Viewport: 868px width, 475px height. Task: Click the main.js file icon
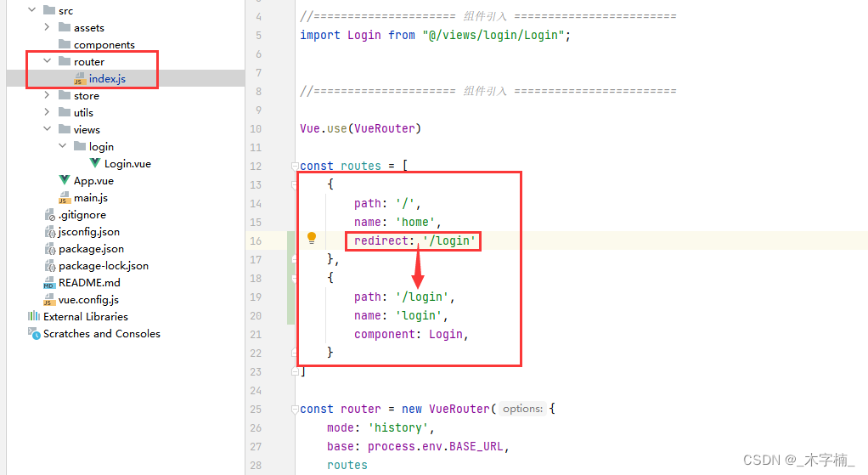click(x=65, y=198)
